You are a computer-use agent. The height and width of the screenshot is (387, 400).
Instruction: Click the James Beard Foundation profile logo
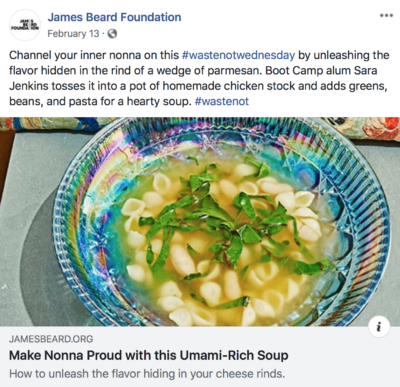click(25, 25)
